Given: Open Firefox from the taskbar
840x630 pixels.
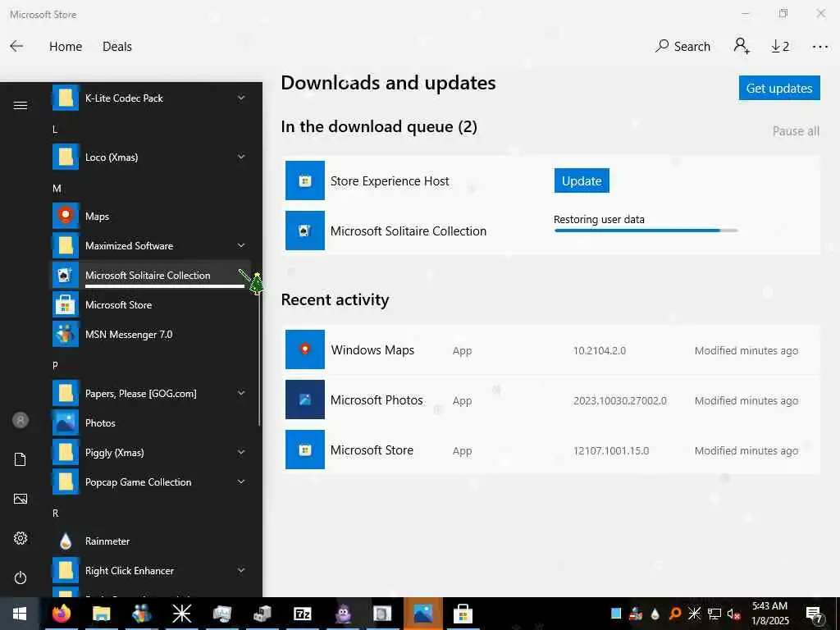Looking at the screenshot, I should coord(61,614).
